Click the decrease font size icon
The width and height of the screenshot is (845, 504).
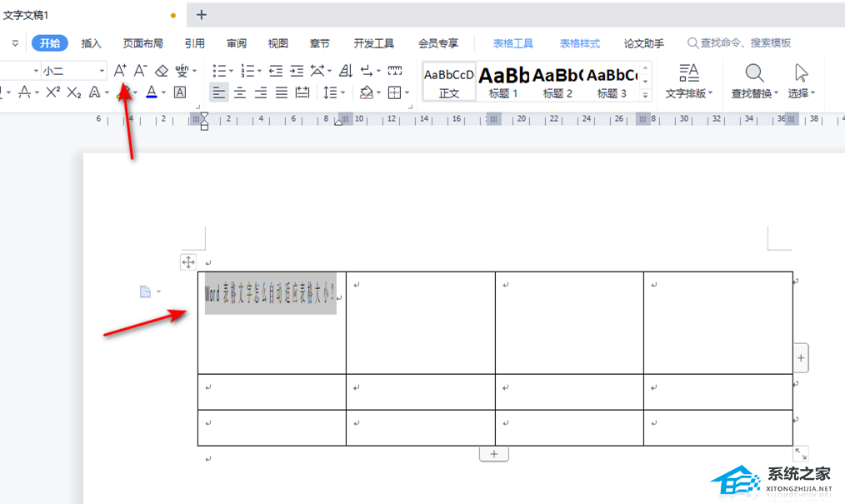141,71
